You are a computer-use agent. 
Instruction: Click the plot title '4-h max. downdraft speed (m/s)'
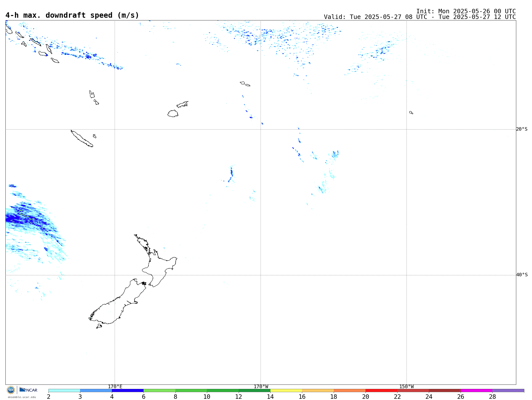pyautogui.click(x=72, y=15)
